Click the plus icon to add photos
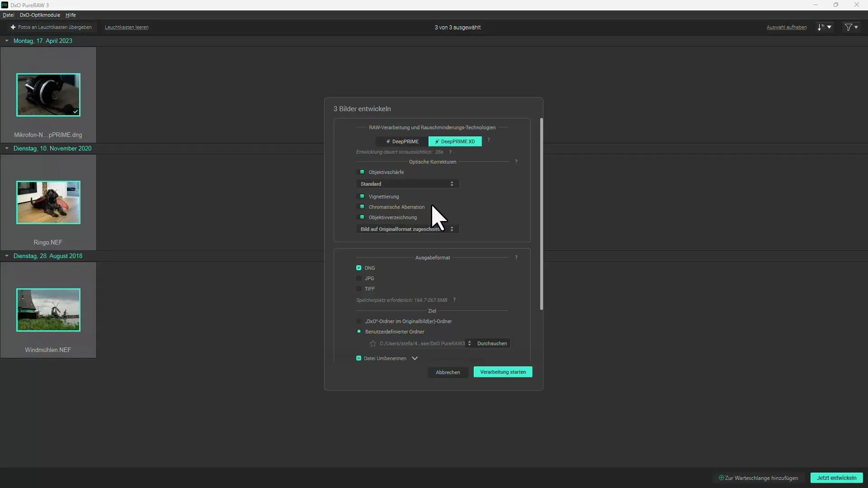Screen dimensions: 868x488 point(13,27)
